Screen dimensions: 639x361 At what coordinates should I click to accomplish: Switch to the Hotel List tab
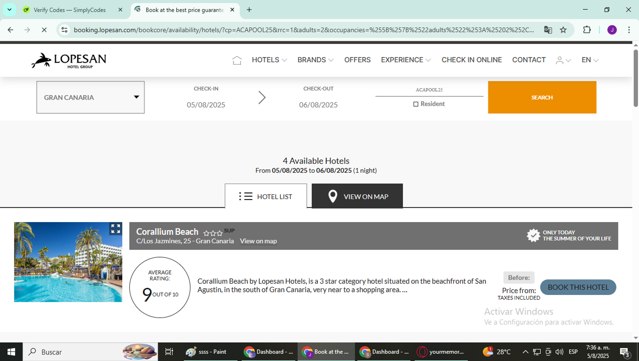[x=266, y=196]
